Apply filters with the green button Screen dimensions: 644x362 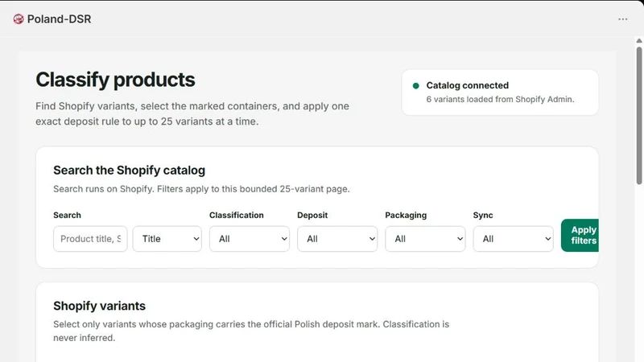coord(580,235)
